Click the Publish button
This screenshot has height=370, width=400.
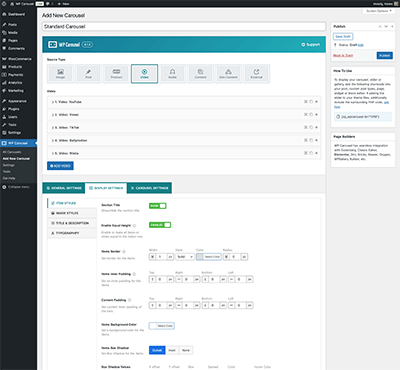point(385,55)
